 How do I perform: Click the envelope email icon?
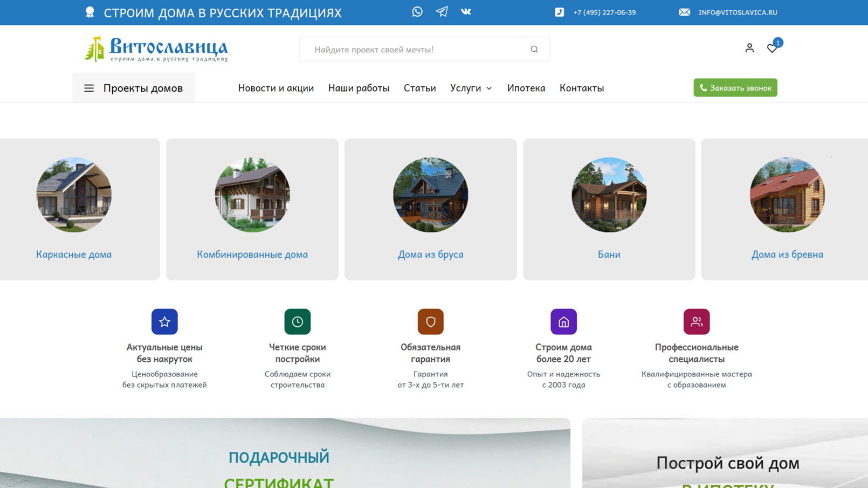click(x=684, y=12)
